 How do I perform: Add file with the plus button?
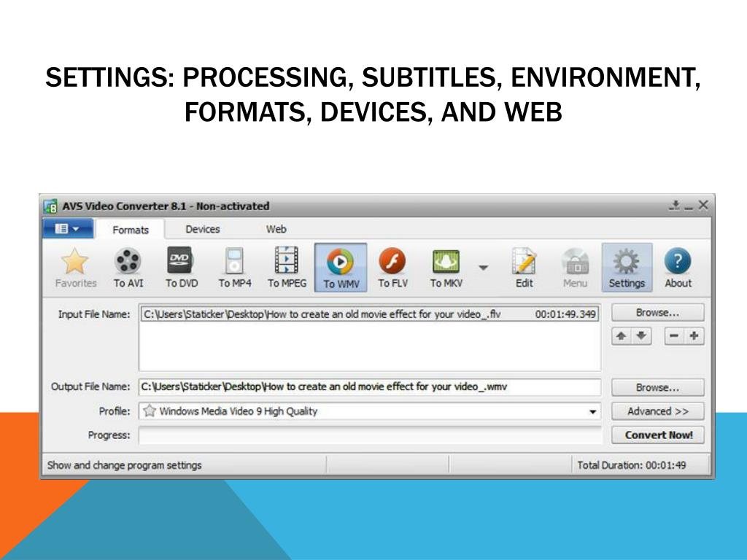click(694, 336)
